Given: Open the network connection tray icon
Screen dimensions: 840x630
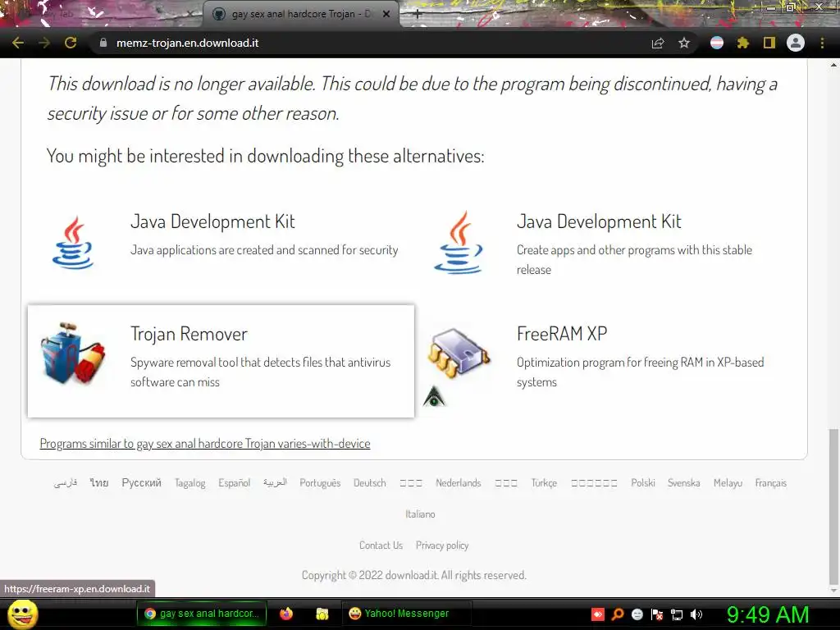Looking at the screenshot, I should coord(677,614).
